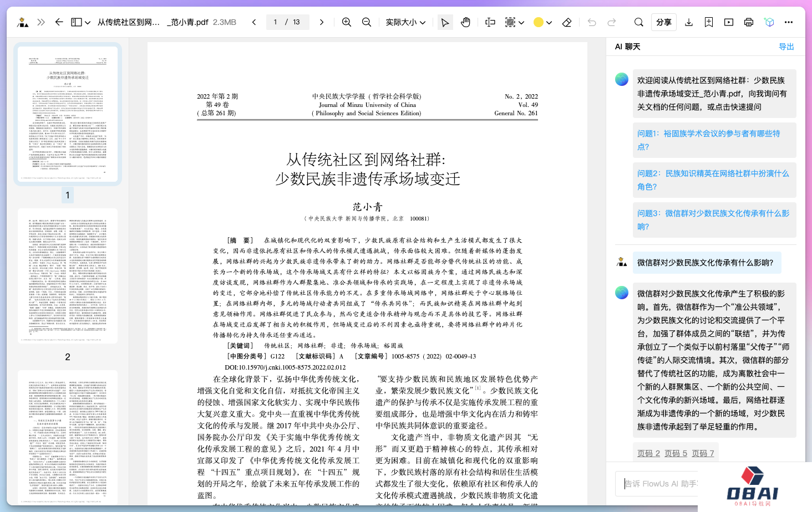
Task: Toggle the thumbnail sidebar panel icon
Action: point(77,22)
